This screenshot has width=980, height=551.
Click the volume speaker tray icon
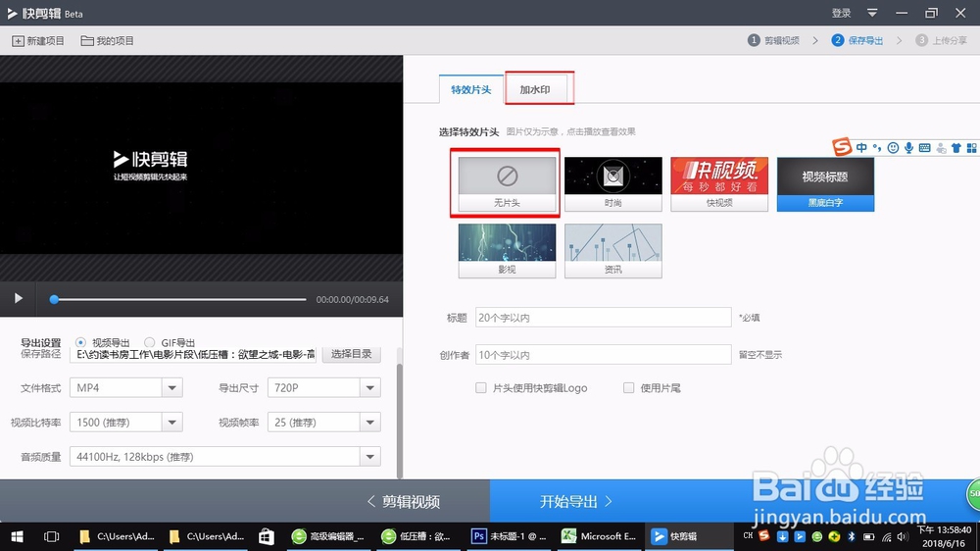tap(903, 536)
